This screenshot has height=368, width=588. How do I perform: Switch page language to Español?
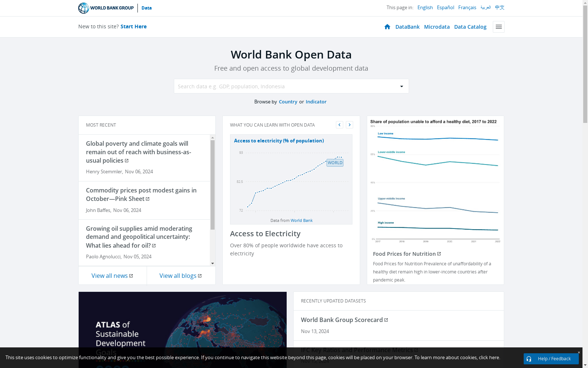coord(445,7)
